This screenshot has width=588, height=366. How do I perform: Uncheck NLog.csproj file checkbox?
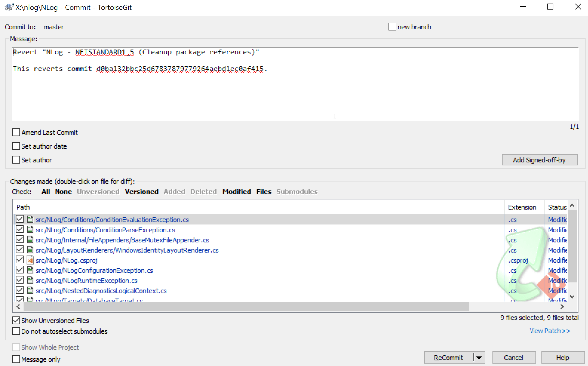(20, 260)
